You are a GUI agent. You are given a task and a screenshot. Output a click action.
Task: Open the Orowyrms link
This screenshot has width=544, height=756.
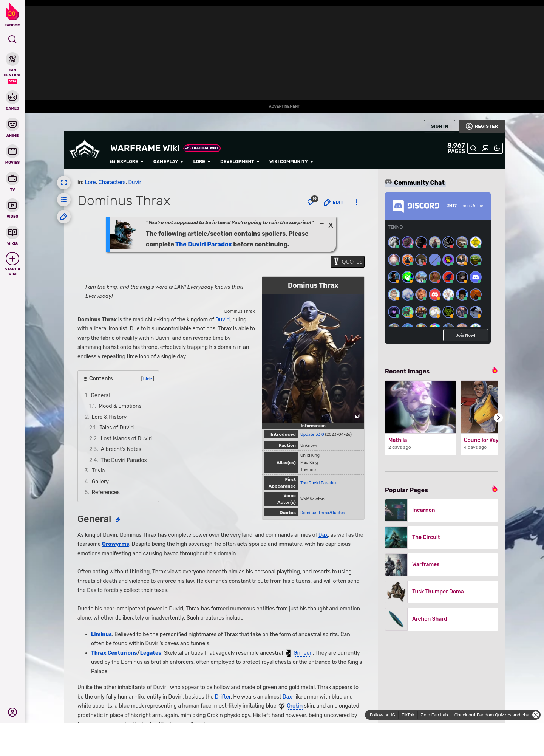pos(116,544)
